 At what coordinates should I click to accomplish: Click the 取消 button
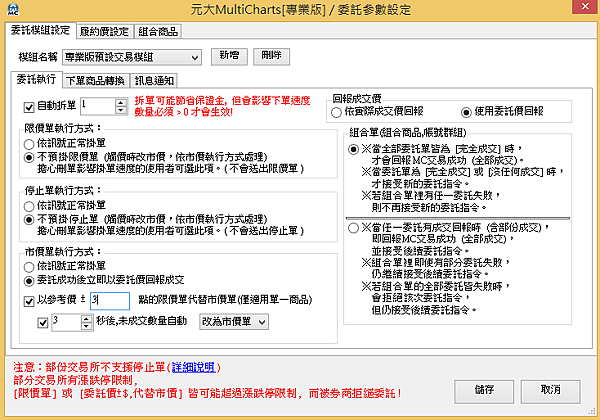click(550, 391)
